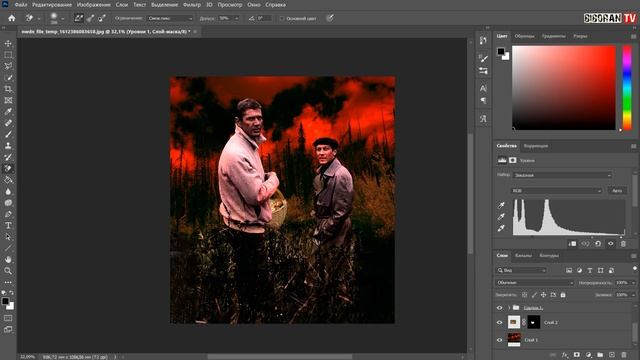Viewport: 640px width, 360px height.
Task: Switch to the Каналы tab
Action: 523,256
